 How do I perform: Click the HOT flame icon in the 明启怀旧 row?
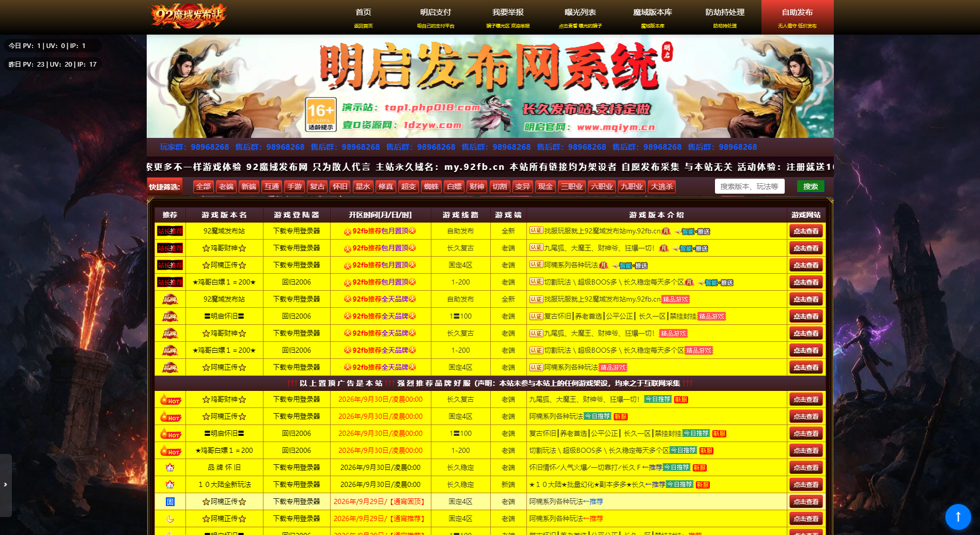tap(170, 434)
